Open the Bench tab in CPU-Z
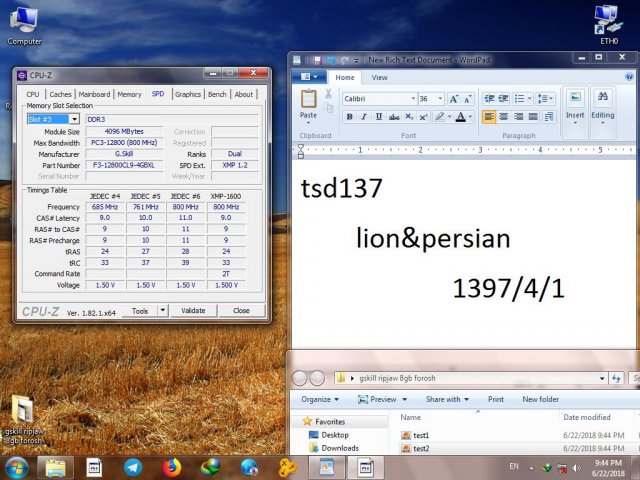The width and height of the screenshot is (640, 480). coord(217,94)
